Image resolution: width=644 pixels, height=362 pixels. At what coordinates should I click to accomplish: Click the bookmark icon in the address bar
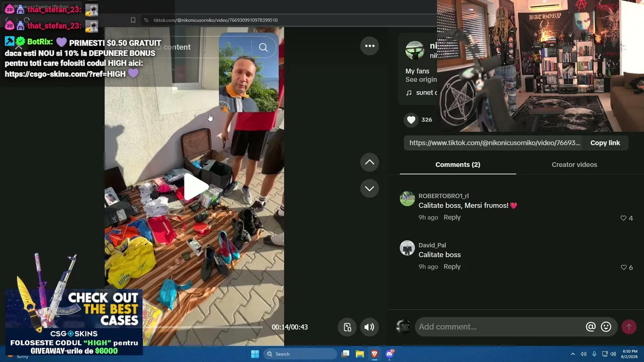tap(133, 20)
